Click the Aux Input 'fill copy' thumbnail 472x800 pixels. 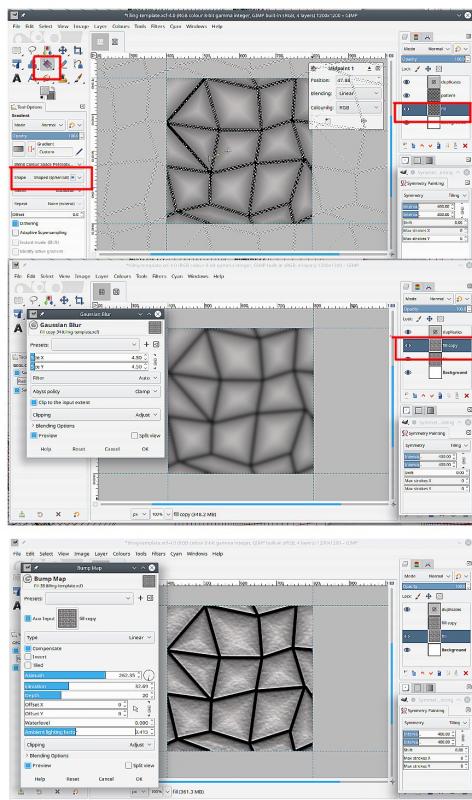tap(67, 618)
